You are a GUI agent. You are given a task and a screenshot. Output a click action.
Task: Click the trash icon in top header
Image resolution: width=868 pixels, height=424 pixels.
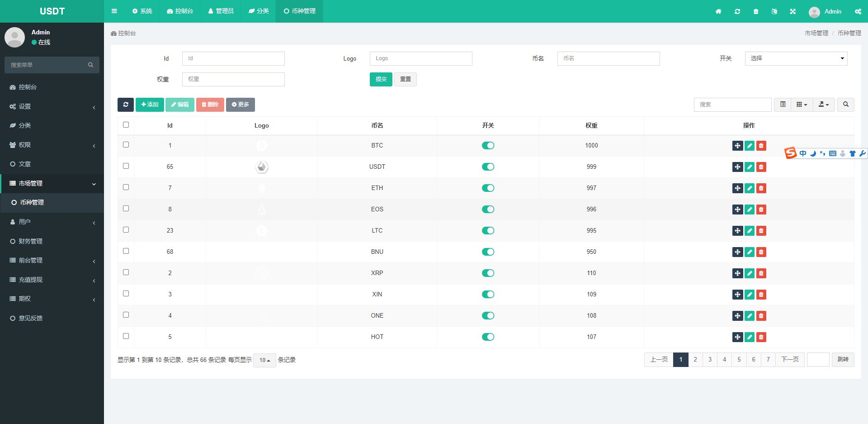[x=756, y=11]
